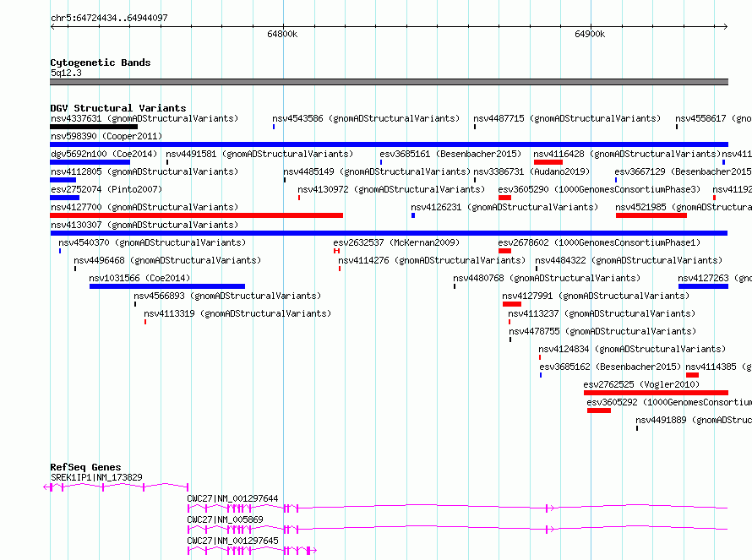Click nsv4491581 variant label

[259, 154]
